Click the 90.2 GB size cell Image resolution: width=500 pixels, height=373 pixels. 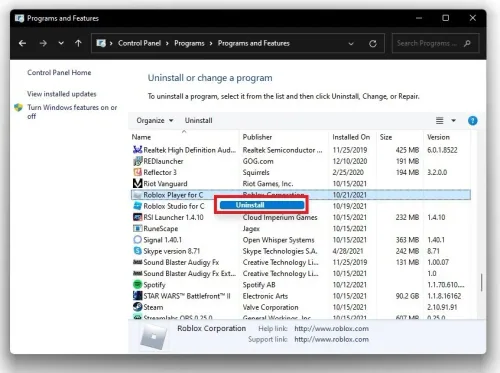(x=407, y=296)
